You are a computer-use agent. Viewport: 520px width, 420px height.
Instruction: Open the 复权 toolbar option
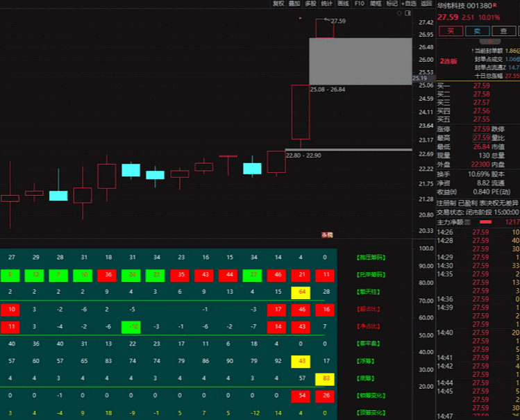click(278, 3)
